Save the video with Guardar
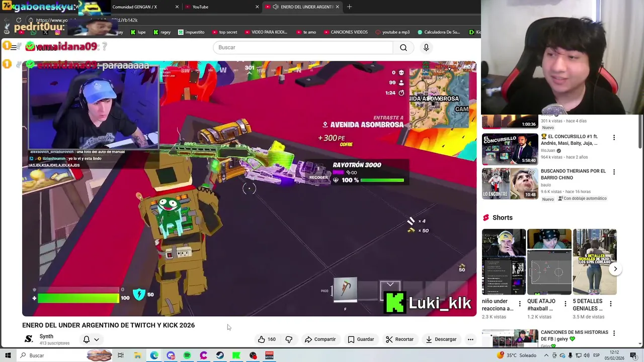The width and height of the screenshot is (644, 362). (361, 339)
